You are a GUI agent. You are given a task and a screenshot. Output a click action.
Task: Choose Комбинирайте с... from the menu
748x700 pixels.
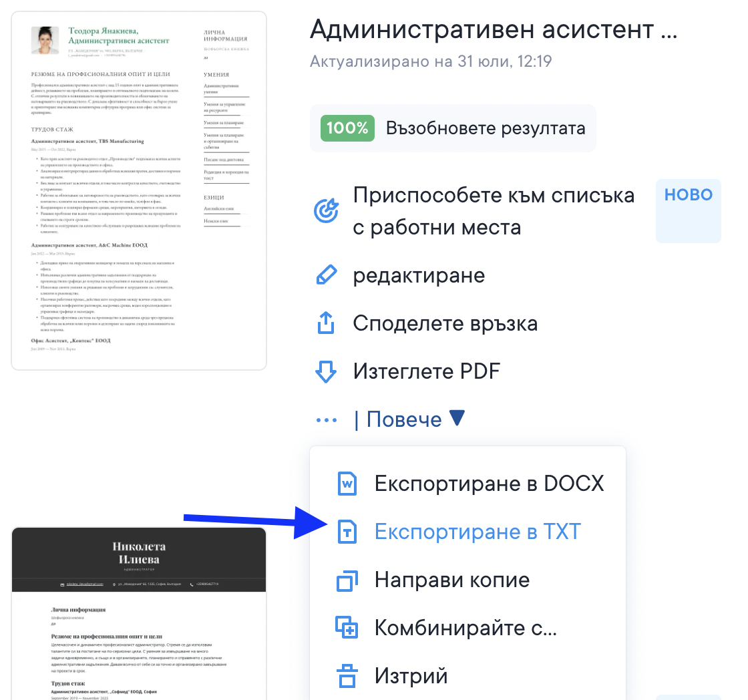pos(465,629)
